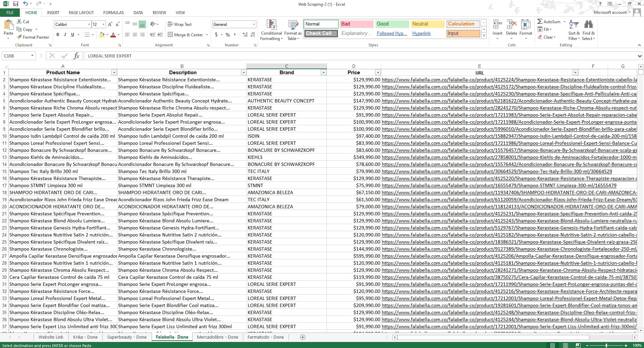This screenshot has height=348, width=644.
Task: Select the Page Layout view icon in status bar
Action: point(565,345)
